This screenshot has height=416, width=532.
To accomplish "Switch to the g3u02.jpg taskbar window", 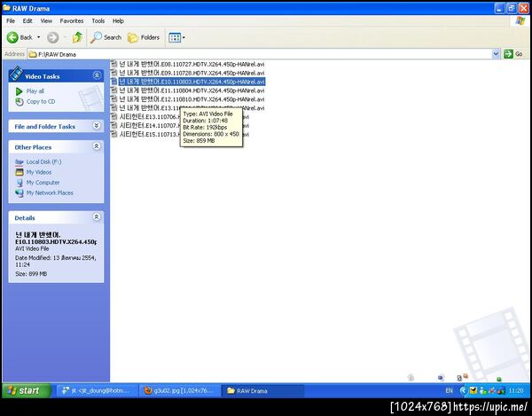I will [x=180, y=391].
